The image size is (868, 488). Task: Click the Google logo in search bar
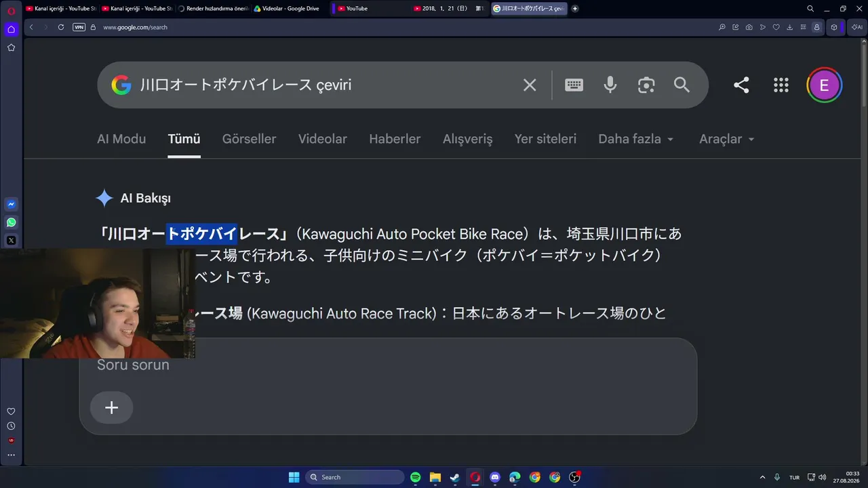coord(121,85)
